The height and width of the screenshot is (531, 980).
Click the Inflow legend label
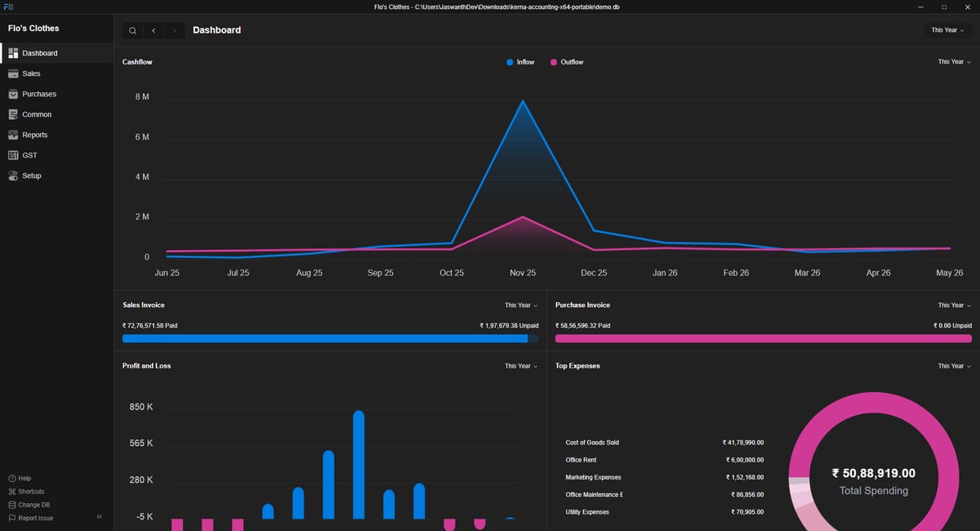[x=526, y=62]
